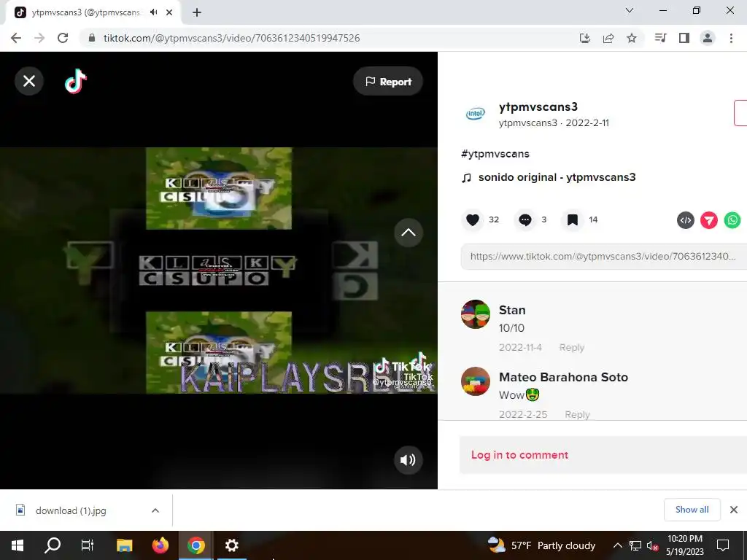Click Log in to comment
The height and width of the screenshot is (560, 747).
point(519,455)
